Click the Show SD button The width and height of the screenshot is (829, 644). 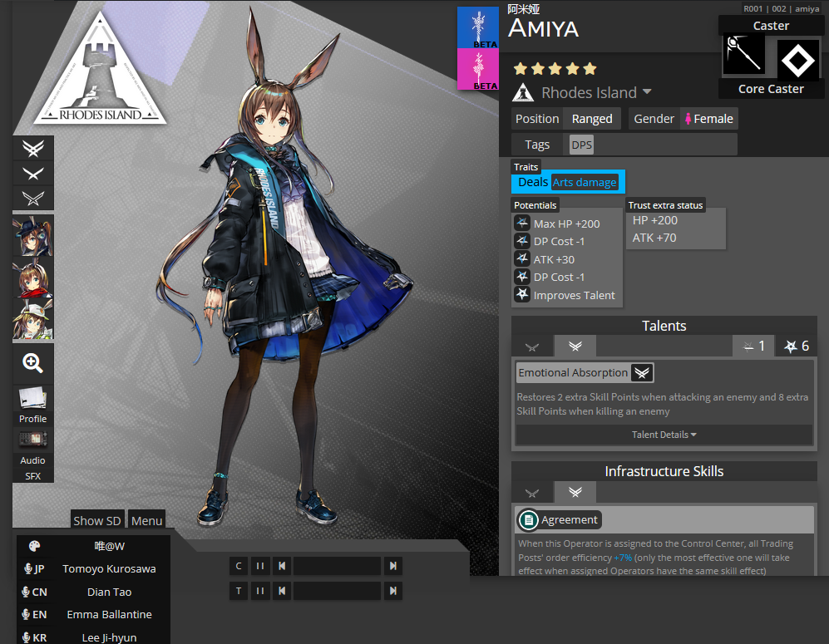click(97, 520)
